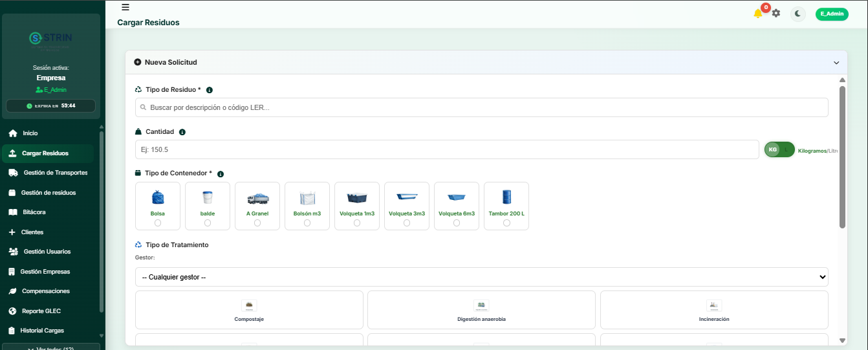Click the STRIN logo in the sidebar
868x350 pixels.
pos(50,40)
